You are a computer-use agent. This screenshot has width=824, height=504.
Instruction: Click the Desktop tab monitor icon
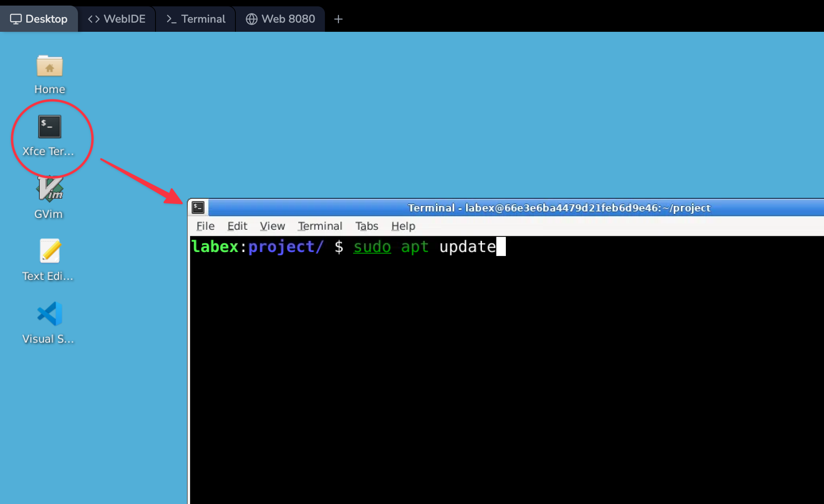pos(16,18)
